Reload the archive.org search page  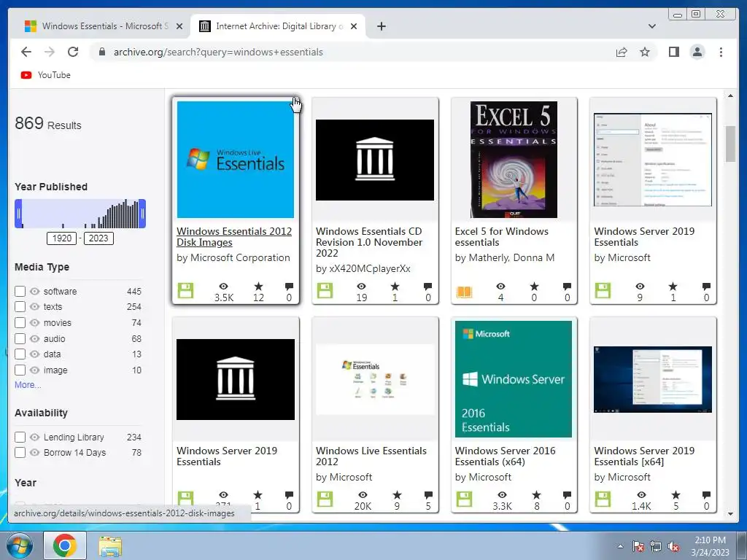(x=73, y=52)
